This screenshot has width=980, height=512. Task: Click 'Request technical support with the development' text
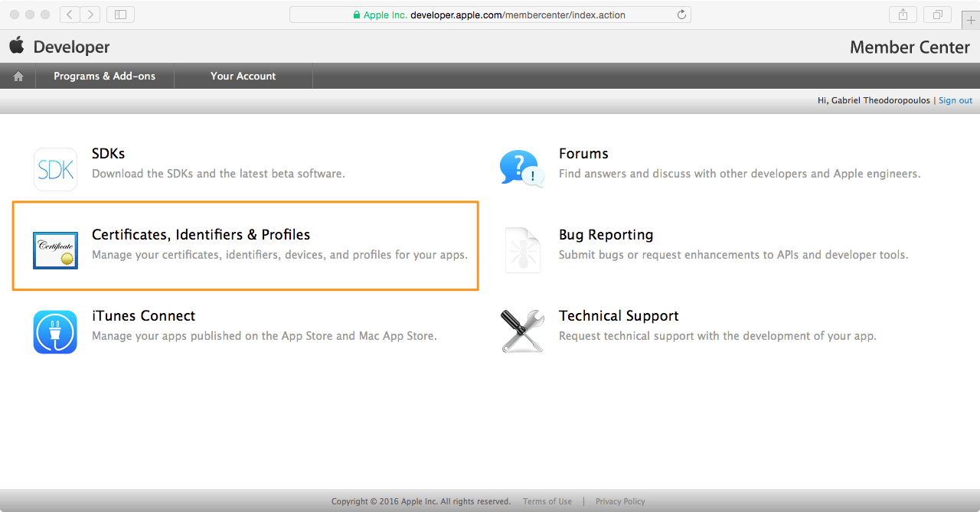[x=717, y=336]
